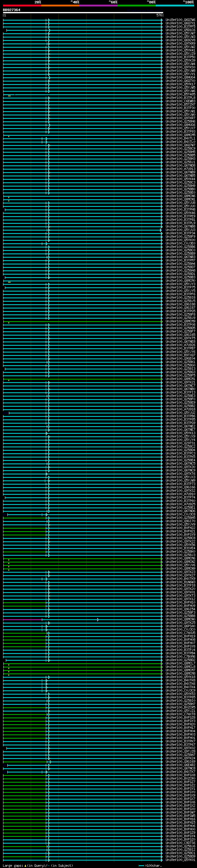Click the UniRef100_Q5YK13 hit label
This screenshot has height=868, width=197.
[x=180, y=433]
